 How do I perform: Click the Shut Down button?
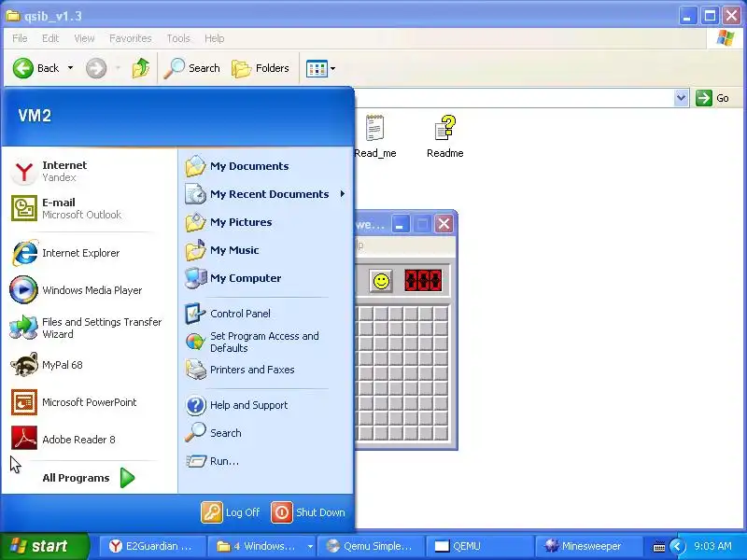coord(308,512)
